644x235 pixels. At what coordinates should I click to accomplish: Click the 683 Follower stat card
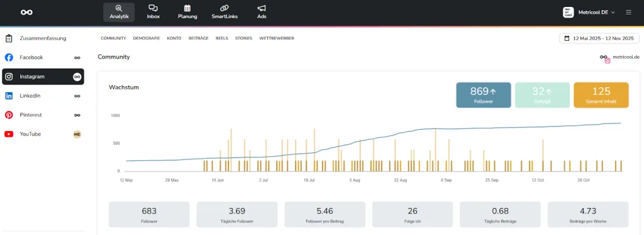point(149,214)
